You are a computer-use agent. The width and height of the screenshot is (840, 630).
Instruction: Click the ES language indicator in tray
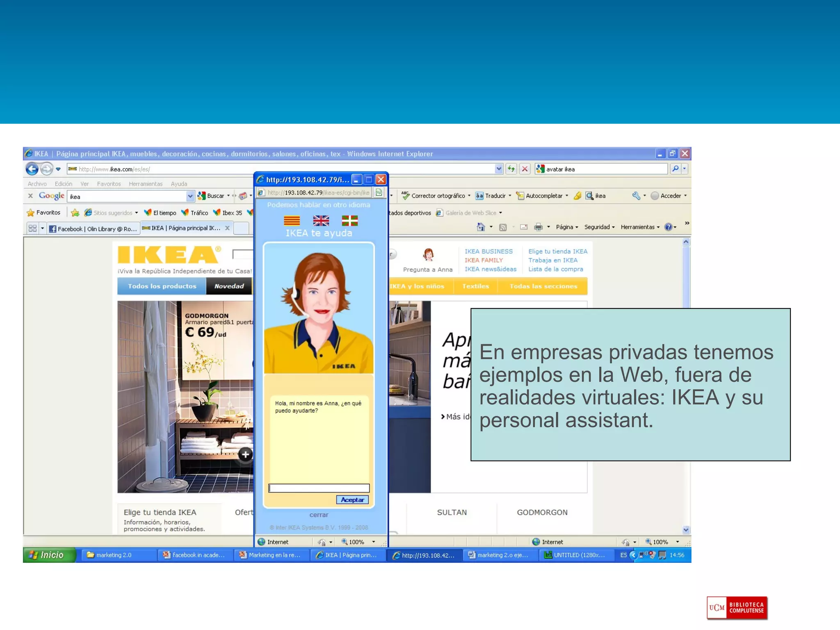[x=623, y=555]
